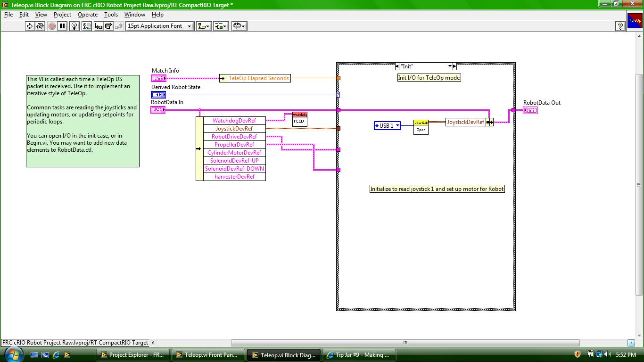The image size is (644, 362).
Task: Toggle Highlight Execution light bulb
Action: point(74,26)
